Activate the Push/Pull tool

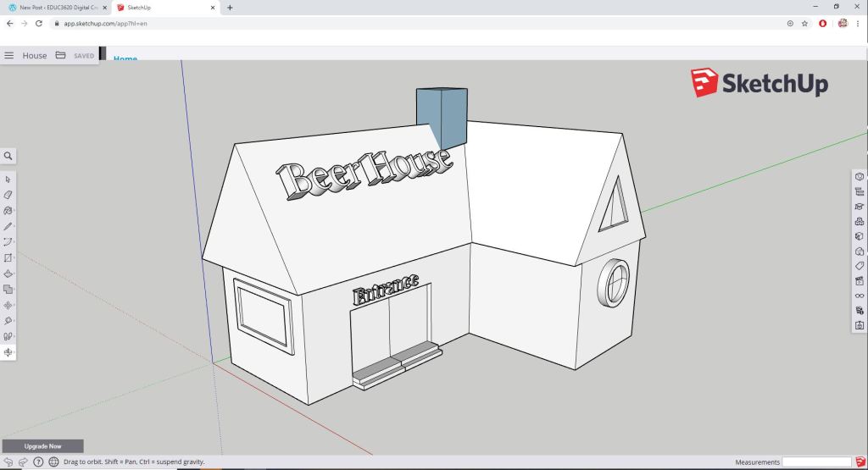point(8,274)
